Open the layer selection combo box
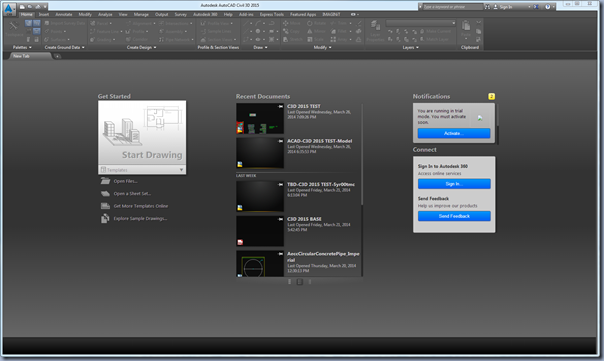Viewport: 604px width, 361px height. [x=421, y=23]
